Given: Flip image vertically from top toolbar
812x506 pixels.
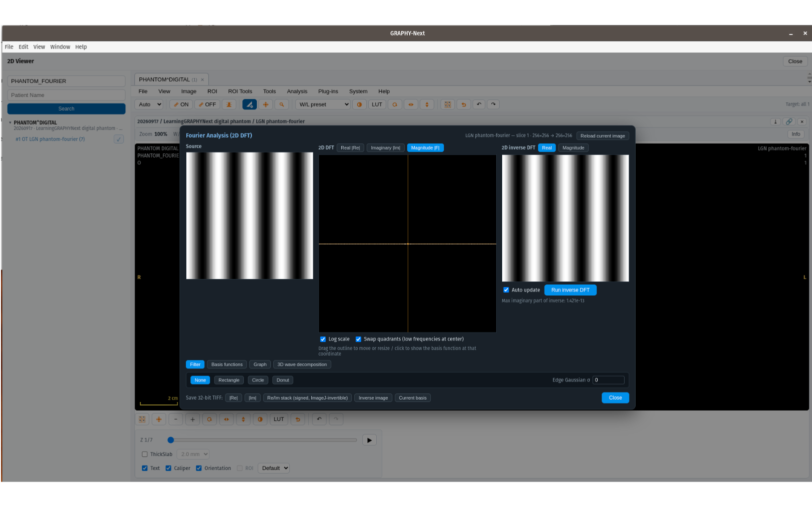Looking at the screenshot, I should click(427, 104).
